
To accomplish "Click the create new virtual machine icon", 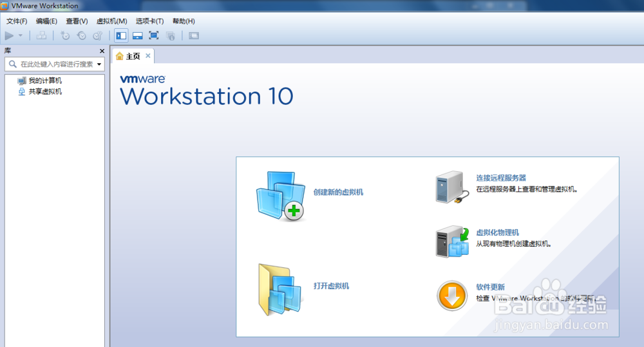I will (281, 196).
